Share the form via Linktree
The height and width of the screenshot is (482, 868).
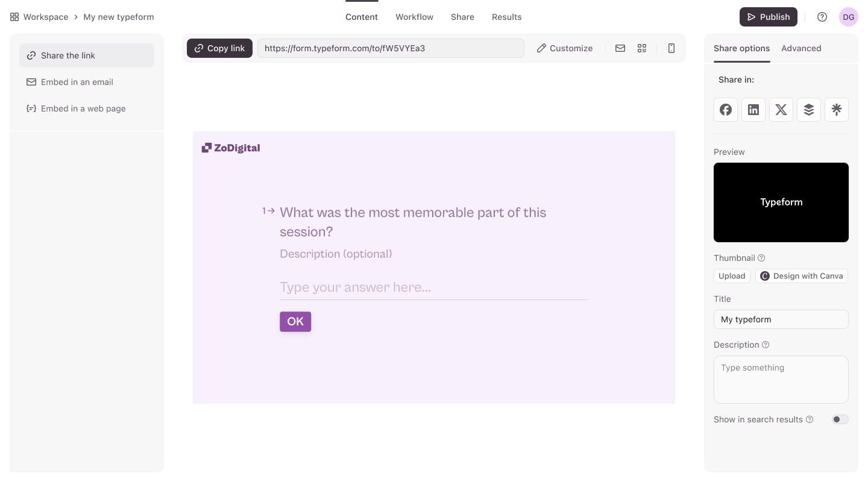837,110
